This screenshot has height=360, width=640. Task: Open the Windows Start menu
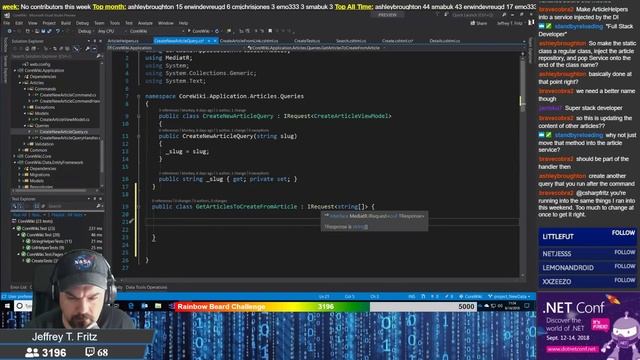click(x=7, y=306)
